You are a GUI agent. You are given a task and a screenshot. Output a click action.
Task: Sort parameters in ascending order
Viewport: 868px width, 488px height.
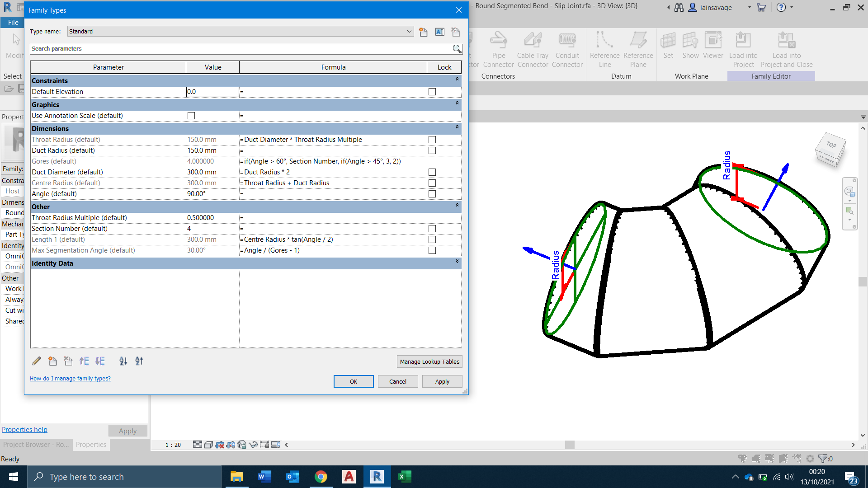click(123, 361)
